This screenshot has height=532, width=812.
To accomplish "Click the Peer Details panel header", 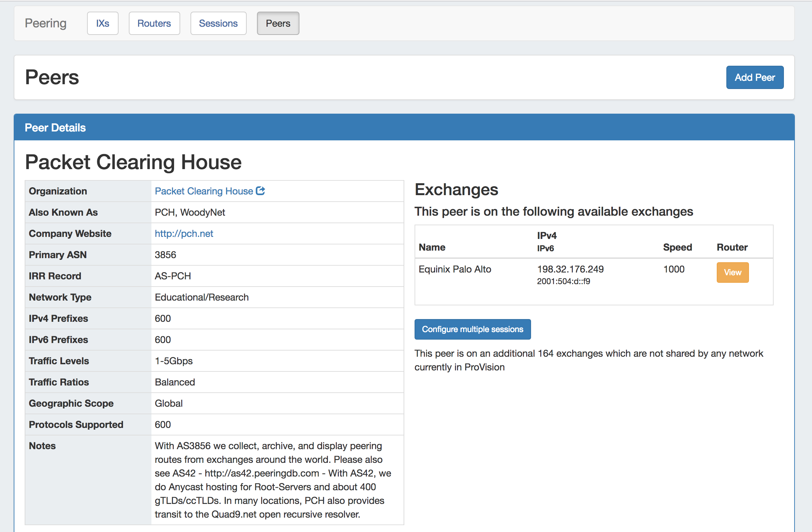I will point(55,128).
